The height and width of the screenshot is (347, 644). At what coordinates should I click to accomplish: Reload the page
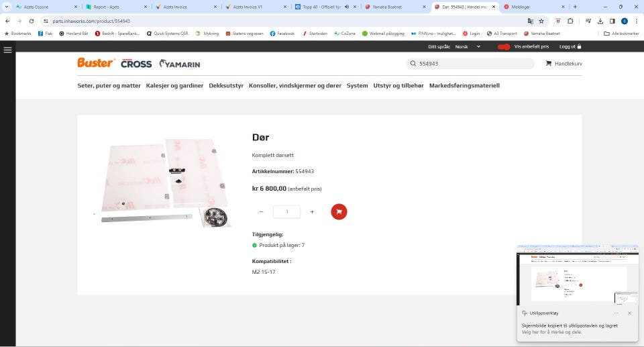point(32,21)
